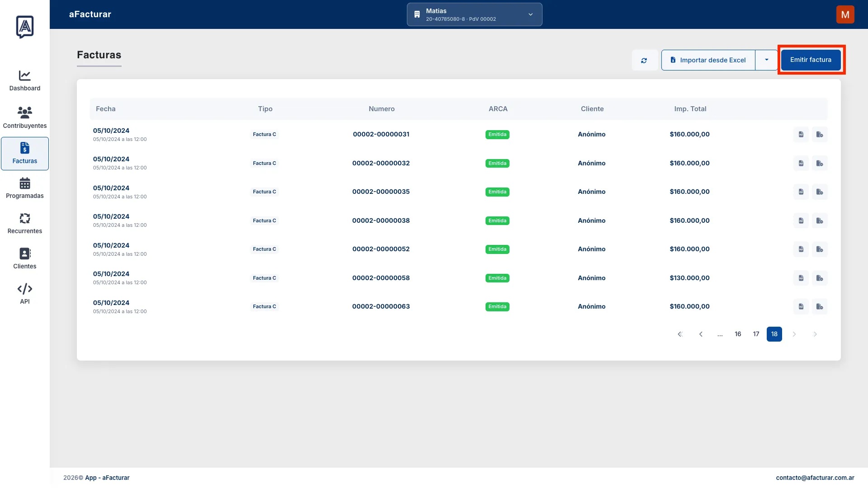Image resolution: width=868 pixels, height=488 pixels.
Task: Open the API section
Action: click(25, 294)
